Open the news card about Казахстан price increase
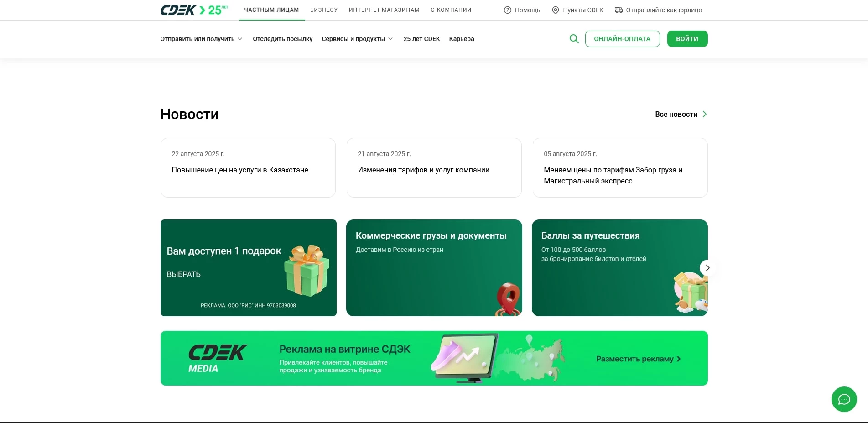Viewport: 868px width, 423px height. [x=248, y=168]
